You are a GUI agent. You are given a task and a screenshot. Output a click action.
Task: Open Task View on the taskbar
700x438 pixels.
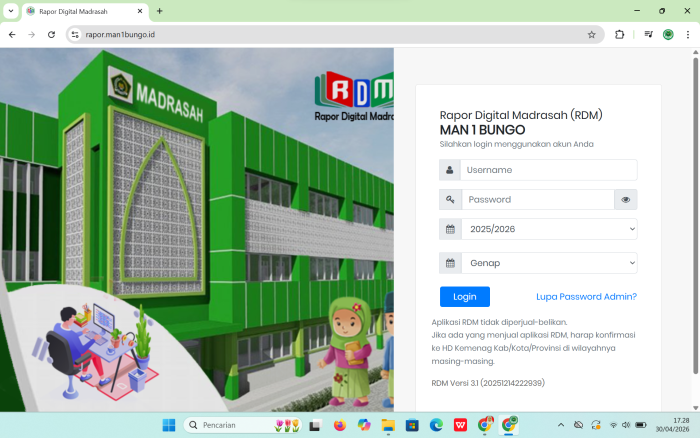(x=315, y=425)
